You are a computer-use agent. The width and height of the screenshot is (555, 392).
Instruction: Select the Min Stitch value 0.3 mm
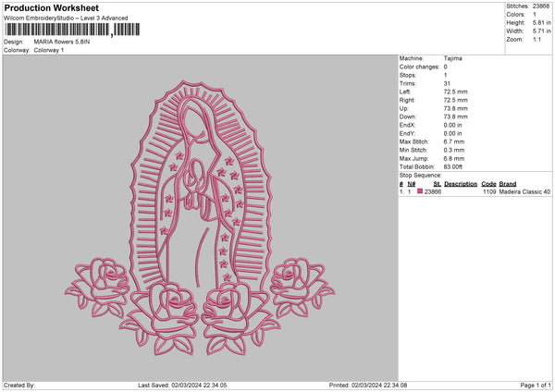tap(454, 150)
